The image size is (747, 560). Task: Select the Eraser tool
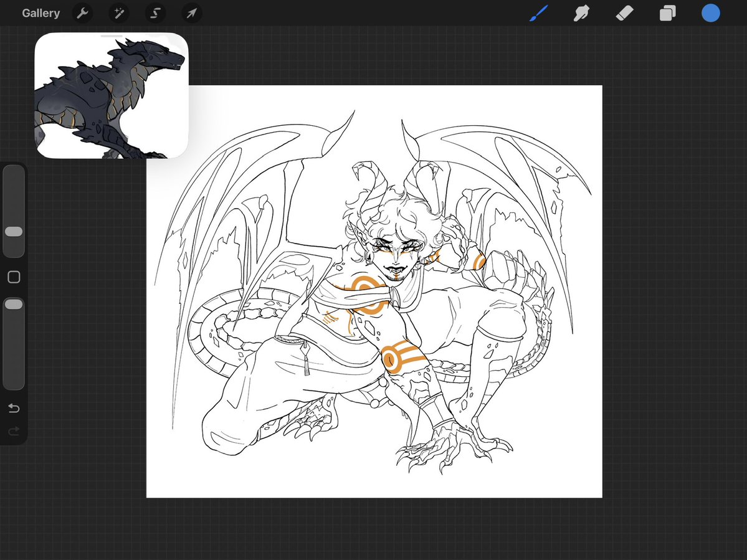tap(624, 13)
